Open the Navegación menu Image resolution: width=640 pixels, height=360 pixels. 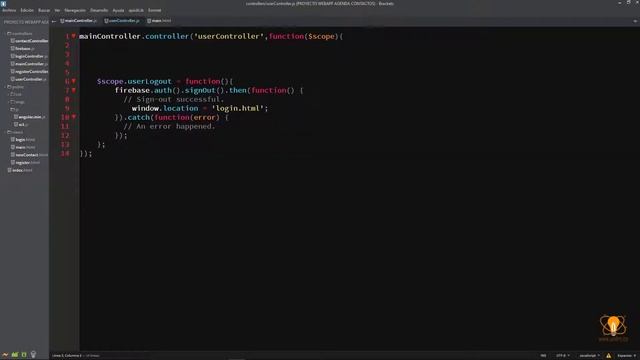coord(75,10)
